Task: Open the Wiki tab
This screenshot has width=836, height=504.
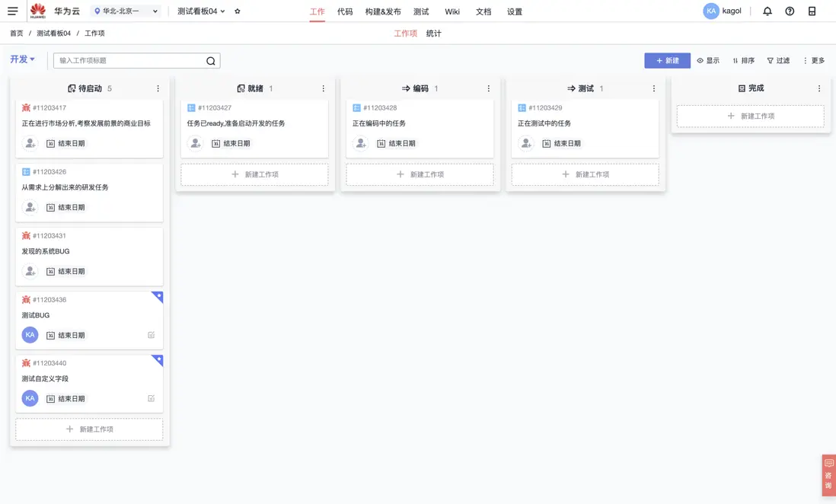Action: click(x=452, y=11)
